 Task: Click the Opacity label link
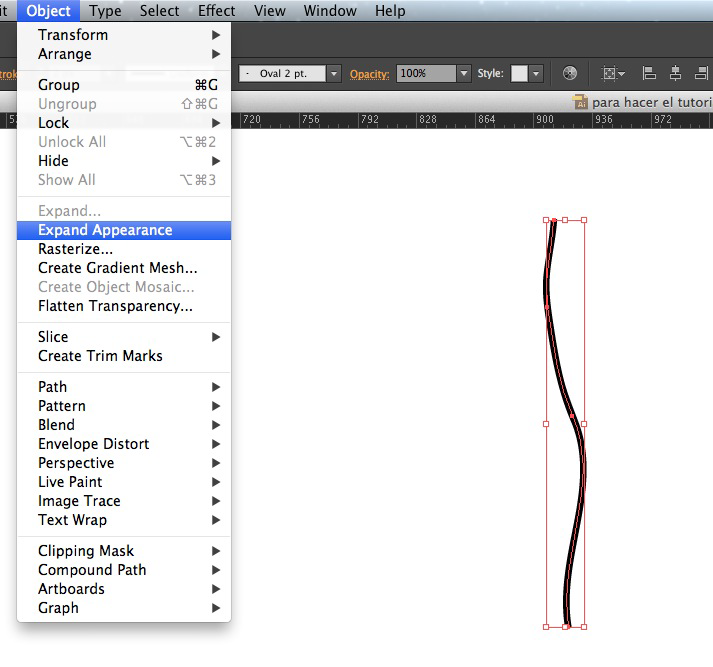click(x=370, y=74)
